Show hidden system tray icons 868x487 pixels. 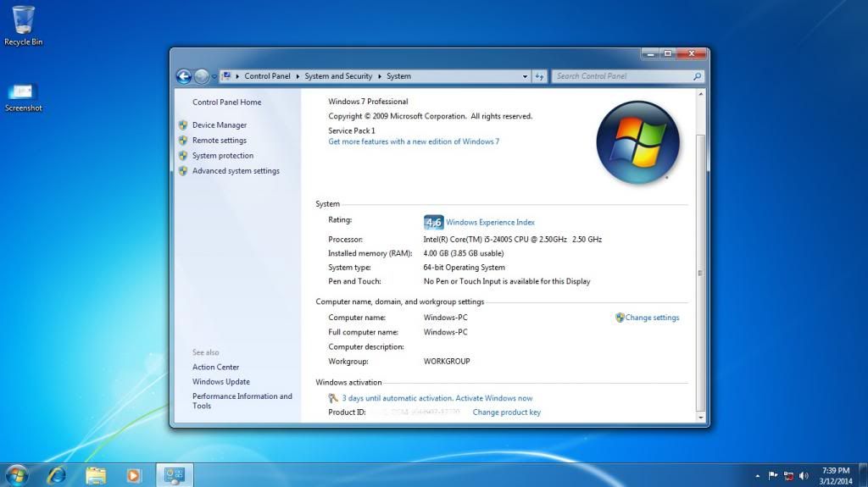point(757,476)
